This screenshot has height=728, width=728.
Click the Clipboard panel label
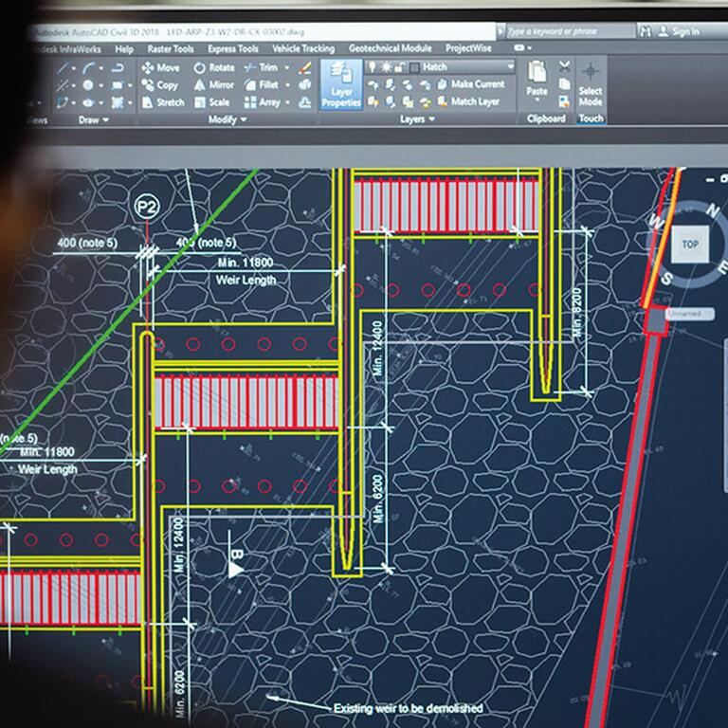click(x=546, y=118)
